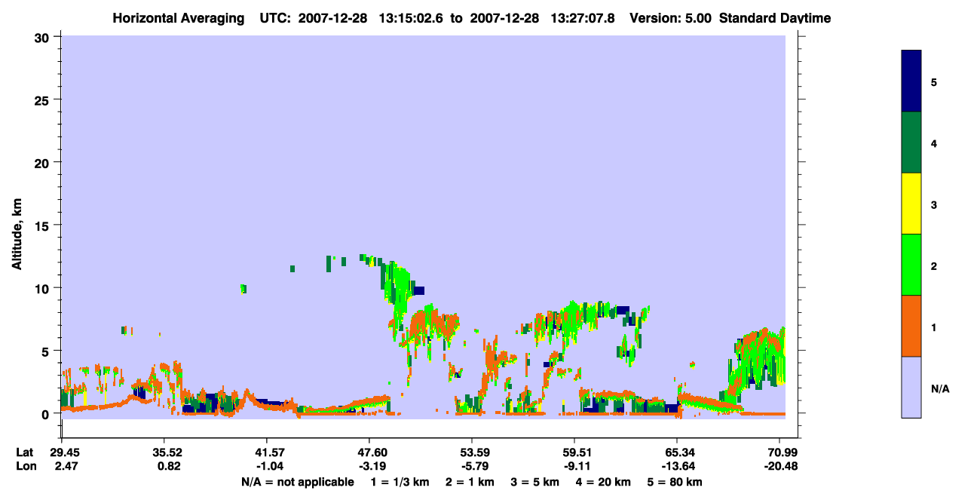This screenshot has width=980, height=503.
Task: Click the colorbar label '4'
Action: tap(934, 143)
